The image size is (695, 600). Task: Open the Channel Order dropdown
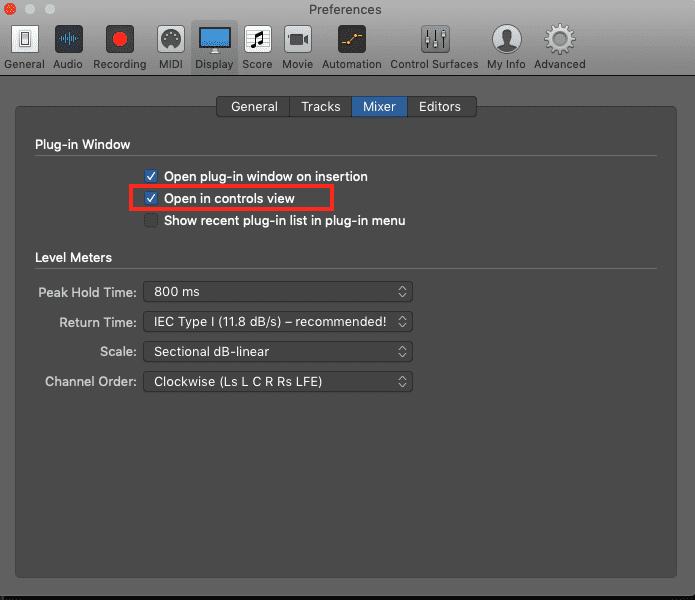click(278, 382)
